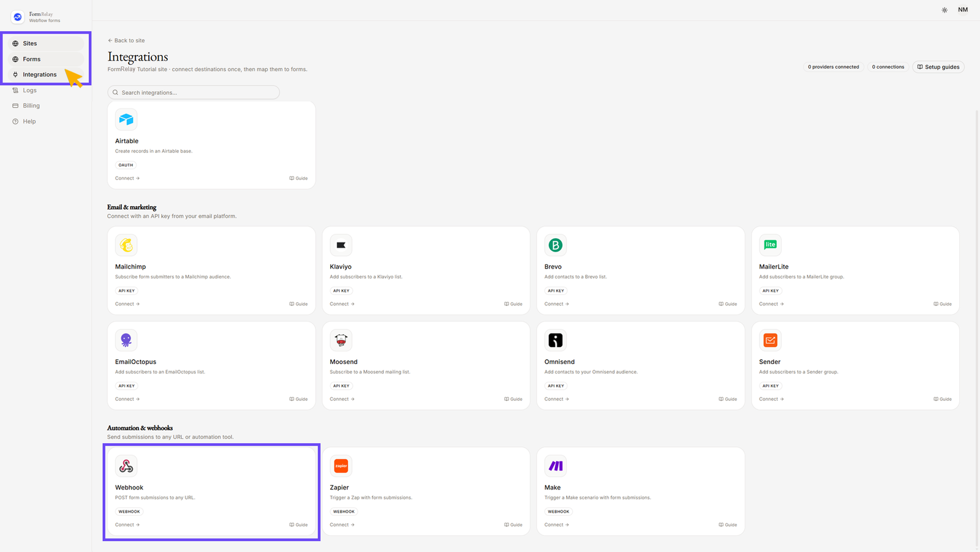Click the Moosend logo icon
Viewport: 980px width, 552px height.
coord(341,340)
